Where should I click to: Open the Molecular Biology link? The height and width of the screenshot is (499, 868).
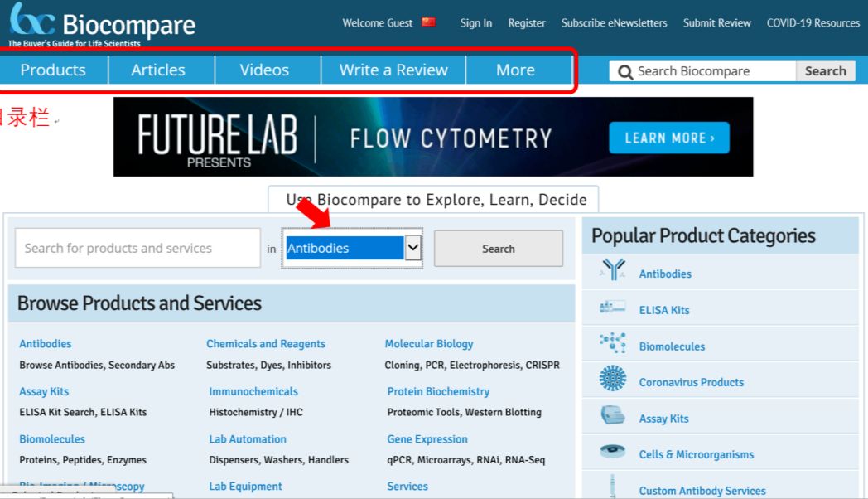click(x=429, y=344)
